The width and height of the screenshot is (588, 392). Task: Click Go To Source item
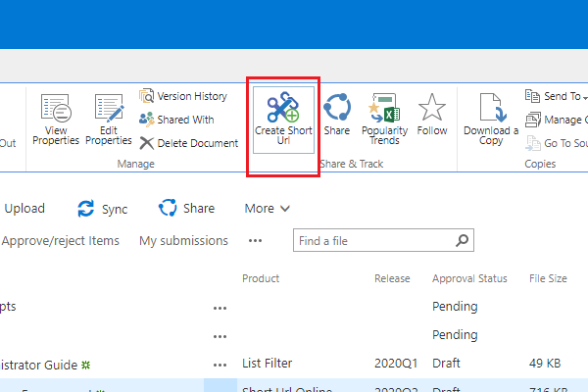point(557,143)
